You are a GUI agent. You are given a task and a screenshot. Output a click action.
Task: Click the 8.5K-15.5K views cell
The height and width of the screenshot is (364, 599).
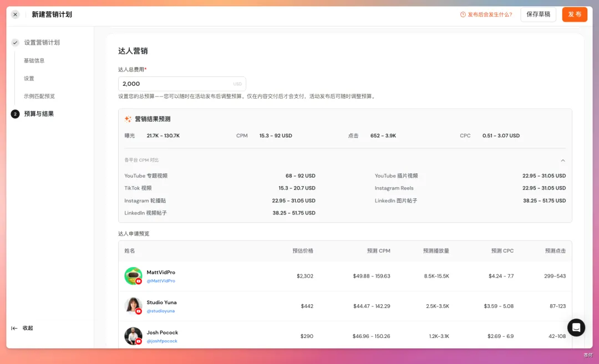[x=436, y=276]
